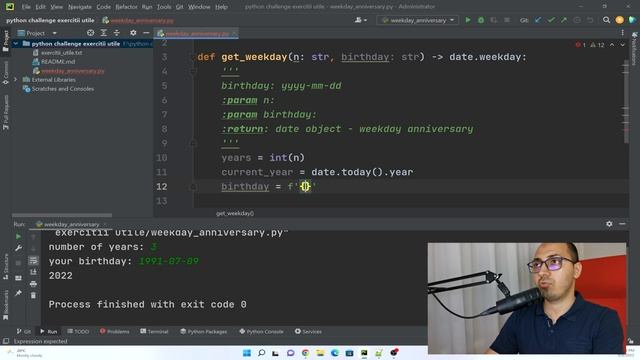Rerun program from Run panel green arrow

click(18, 237)
